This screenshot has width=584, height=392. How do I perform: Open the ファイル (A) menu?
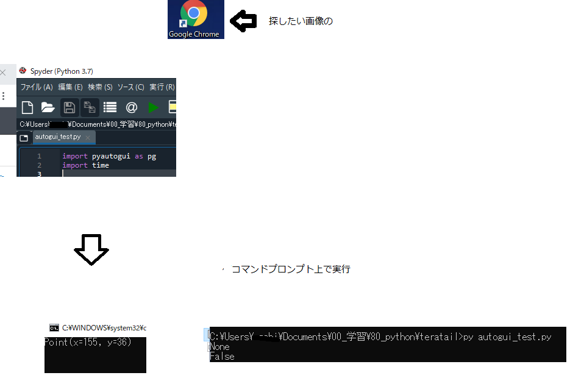[x=37, y=87]
